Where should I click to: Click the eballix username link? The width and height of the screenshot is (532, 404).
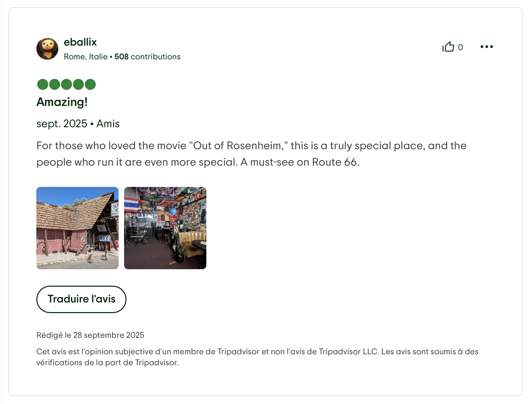80,42
